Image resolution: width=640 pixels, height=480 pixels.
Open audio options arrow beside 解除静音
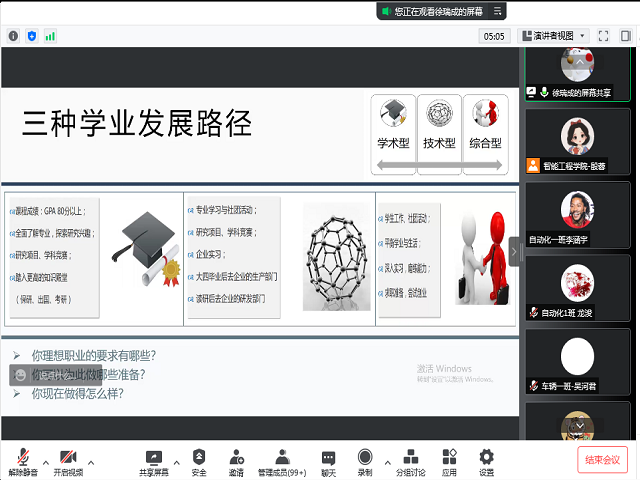coord(45,463)
